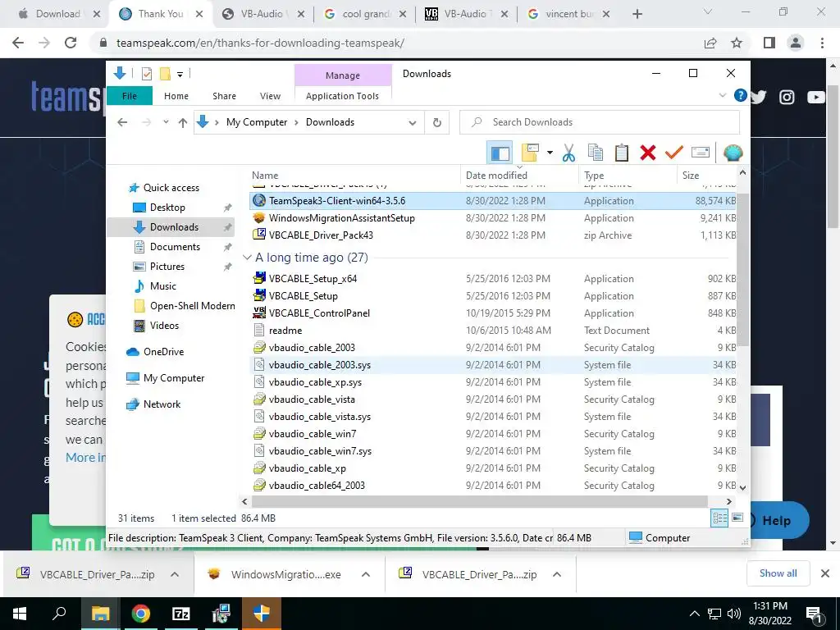Click the Paste clipboard toolbar icon
The width and height of the screenshot is (840, 630).
(x=622, y=153)
